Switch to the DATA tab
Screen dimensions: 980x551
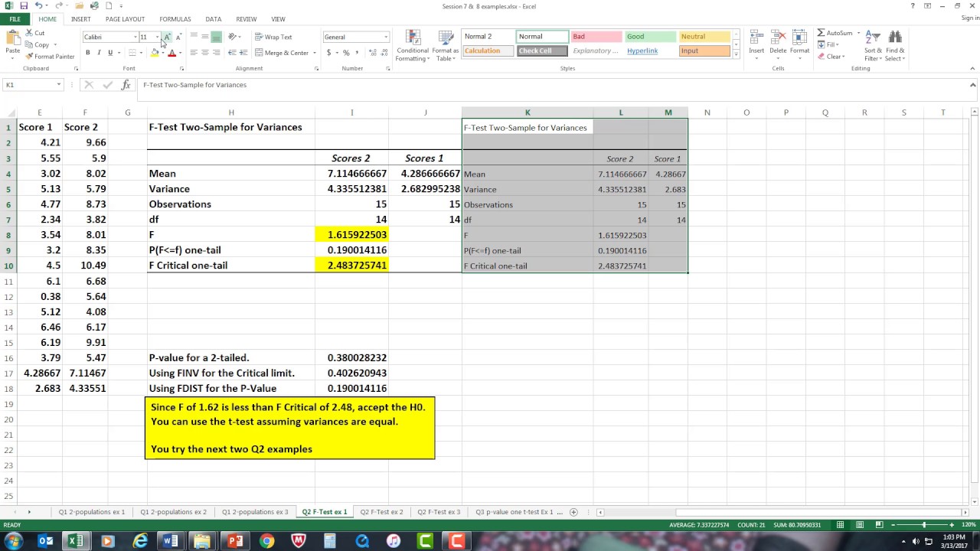(x=214, y=19)
